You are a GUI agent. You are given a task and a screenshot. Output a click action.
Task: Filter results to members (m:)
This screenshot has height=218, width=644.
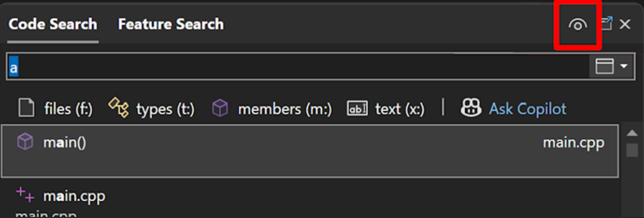285,109
